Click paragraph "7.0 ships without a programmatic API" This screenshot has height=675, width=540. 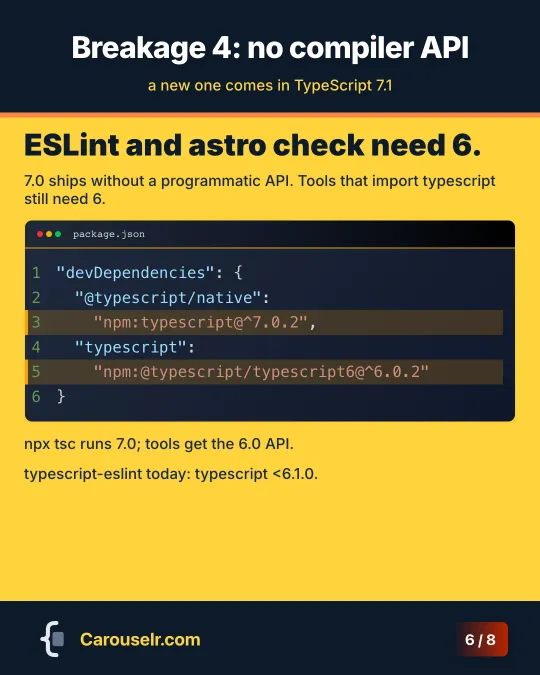(260, 189)
